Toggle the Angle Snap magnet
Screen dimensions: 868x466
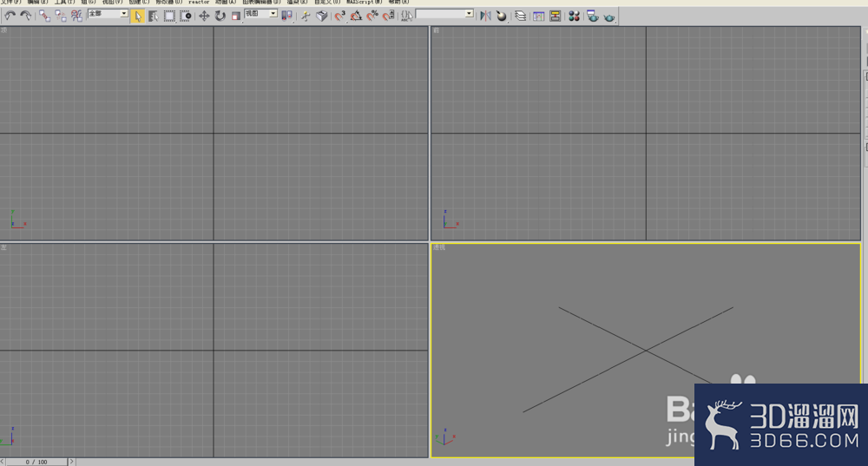(x=356, y=16)
